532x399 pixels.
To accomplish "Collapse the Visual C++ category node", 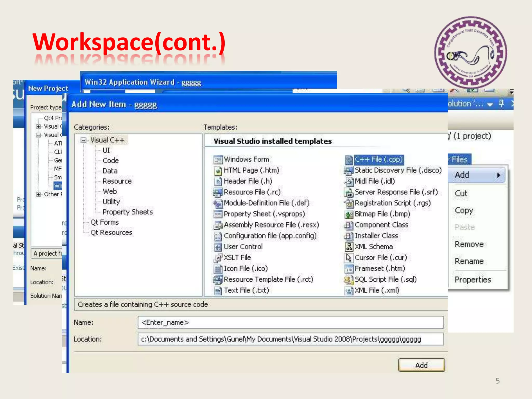I will point(83,140).
